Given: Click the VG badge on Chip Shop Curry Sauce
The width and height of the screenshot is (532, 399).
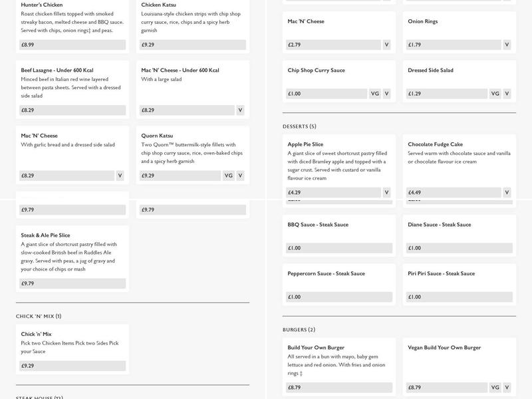Looking at the screenshot, I should (x=374, y=94).
